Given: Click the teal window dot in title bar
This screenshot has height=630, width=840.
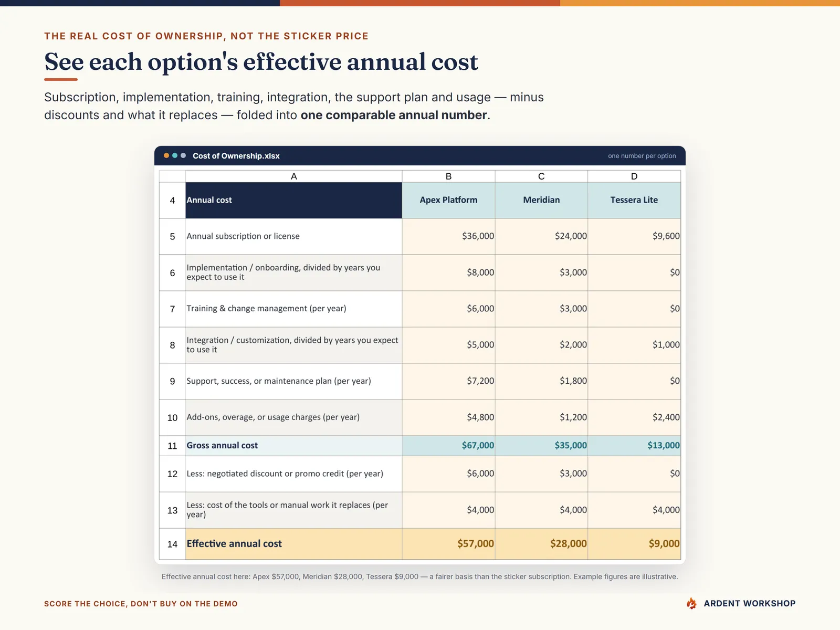Looking at the screenshot, I should pyautogui.click(x=175, y=155).
